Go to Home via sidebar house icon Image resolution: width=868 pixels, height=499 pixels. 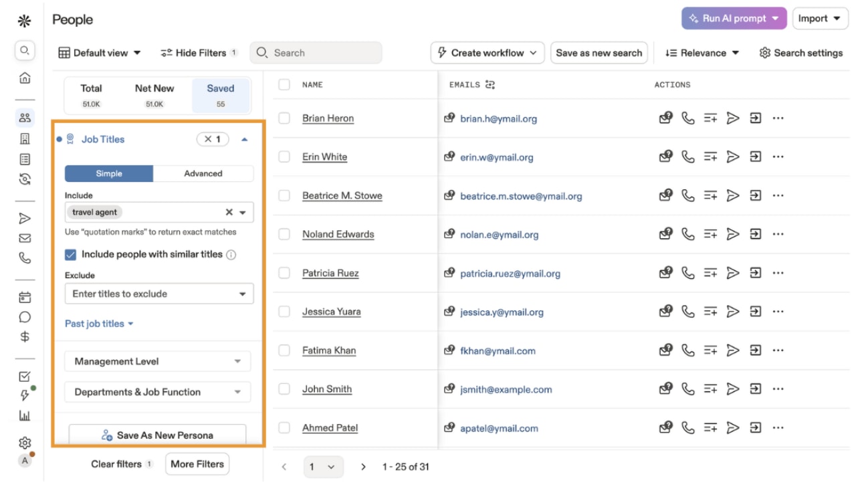point(25,78)
